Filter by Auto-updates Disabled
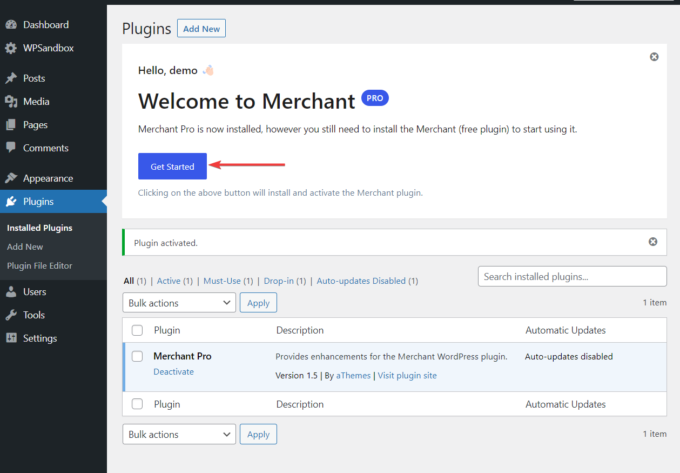680x473 pixels. [x=361, y=281]
